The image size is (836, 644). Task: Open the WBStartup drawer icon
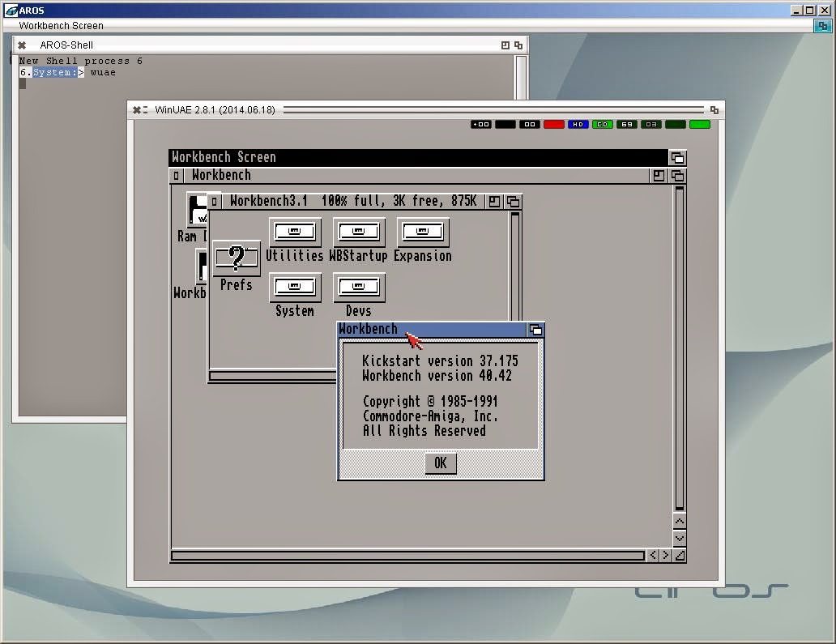359,232
